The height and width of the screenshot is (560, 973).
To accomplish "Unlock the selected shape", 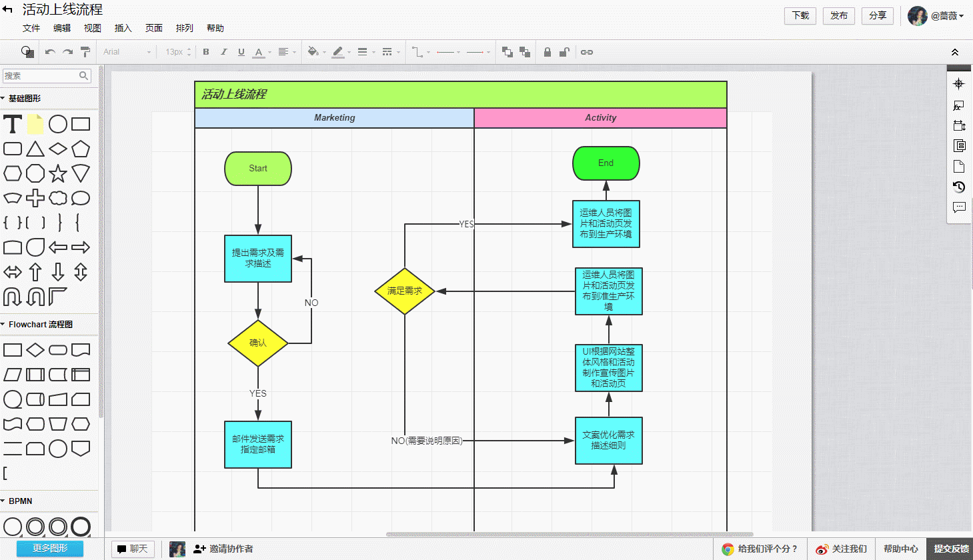I will (x=564, y=52).
